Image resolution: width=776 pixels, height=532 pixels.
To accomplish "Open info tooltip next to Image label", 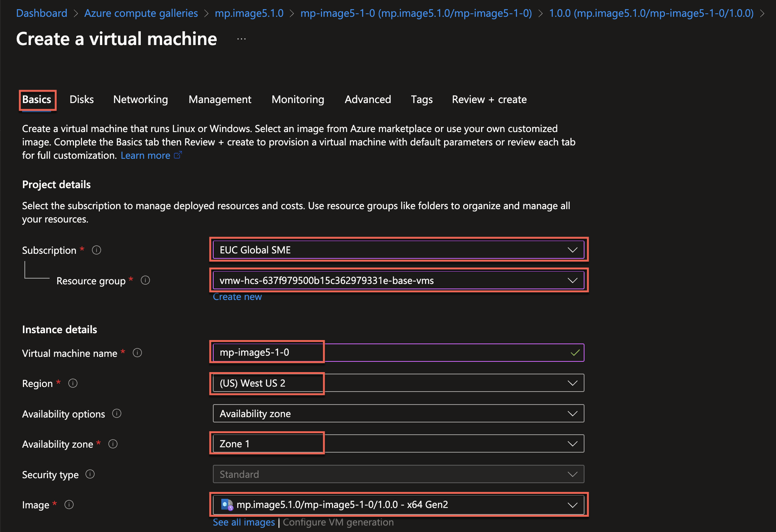I will (69, 505).
